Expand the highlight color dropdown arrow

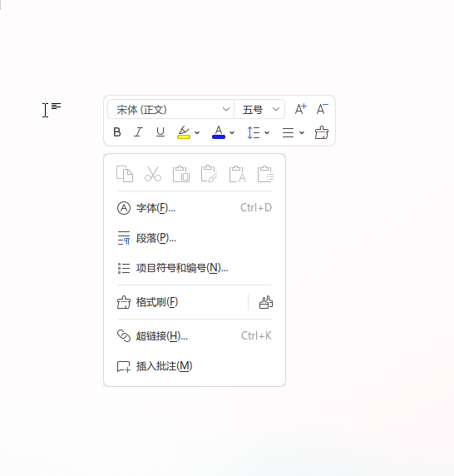[197, 132]
